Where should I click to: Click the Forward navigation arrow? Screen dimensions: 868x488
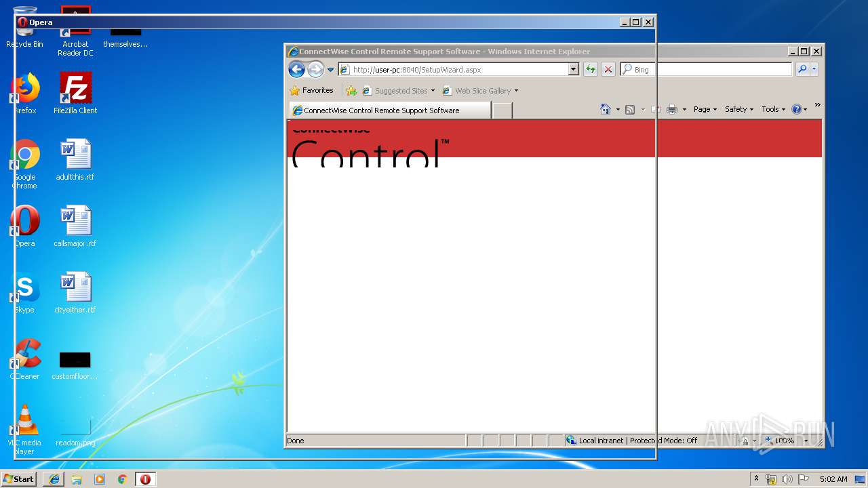(x=315, y=69)
